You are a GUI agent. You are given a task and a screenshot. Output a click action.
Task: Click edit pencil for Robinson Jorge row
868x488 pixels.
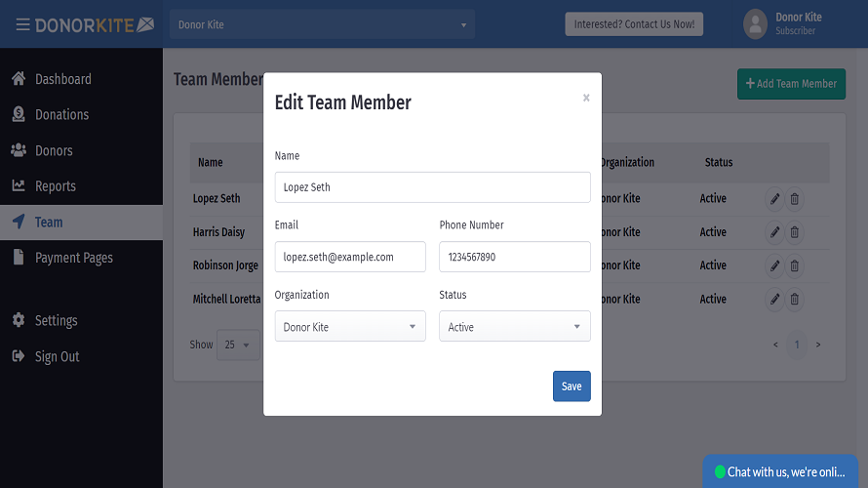pyautogui.click(x=774, y=265)
